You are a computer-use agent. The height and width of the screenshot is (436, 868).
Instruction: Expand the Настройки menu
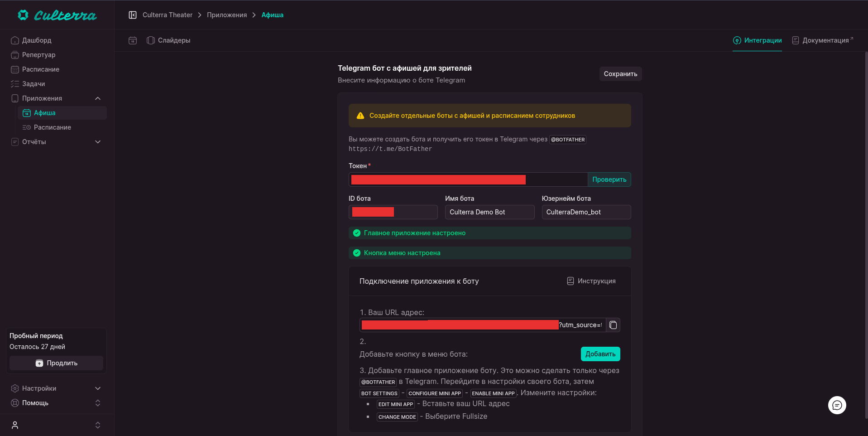(x=97, y=388)
